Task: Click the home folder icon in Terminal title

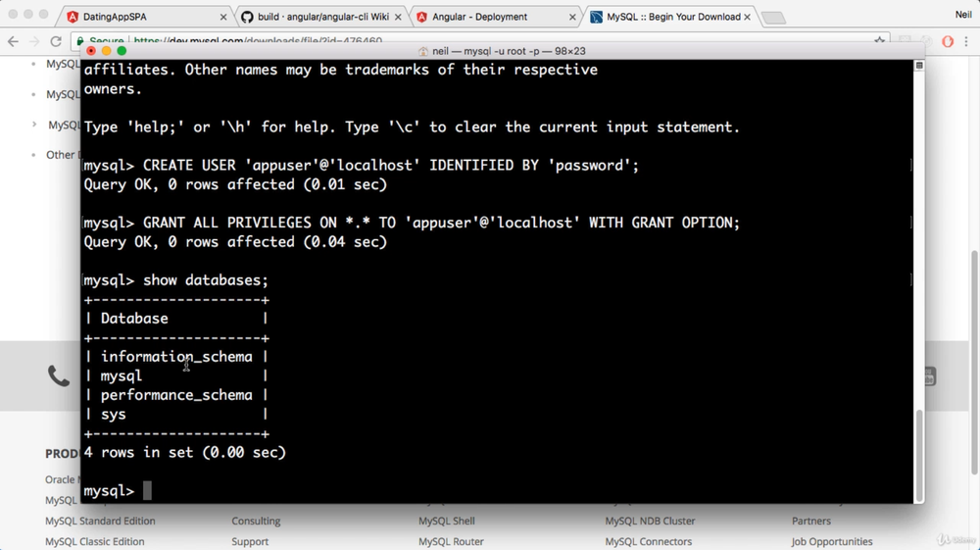Action: (x=423, y=51)
